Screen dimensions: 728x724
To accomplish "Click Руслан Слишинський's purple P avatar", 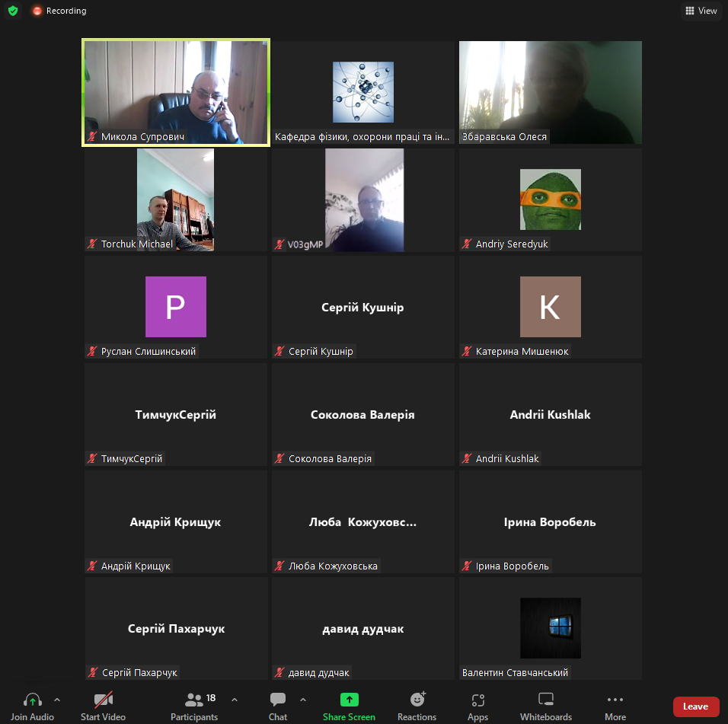I will click(x=176, y=307).
